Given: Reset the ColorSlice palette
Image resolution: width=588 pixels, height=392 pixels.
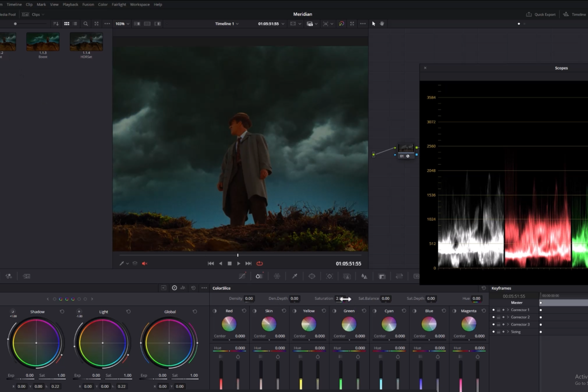Looking at the screenshot, I should click(x=484, y=288).
